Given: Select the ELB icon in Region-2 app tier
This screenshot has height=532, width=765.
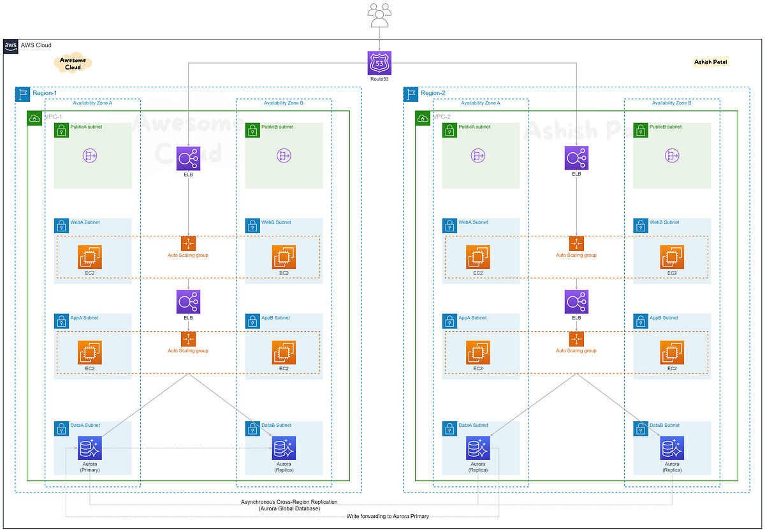Looking at the screenshot, I should pos(576,301).
